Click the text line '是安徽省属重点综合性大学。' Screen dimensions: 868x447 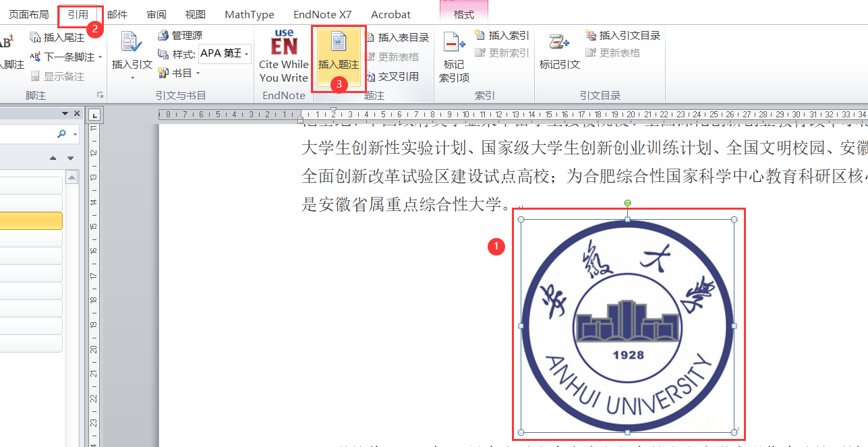407,203
